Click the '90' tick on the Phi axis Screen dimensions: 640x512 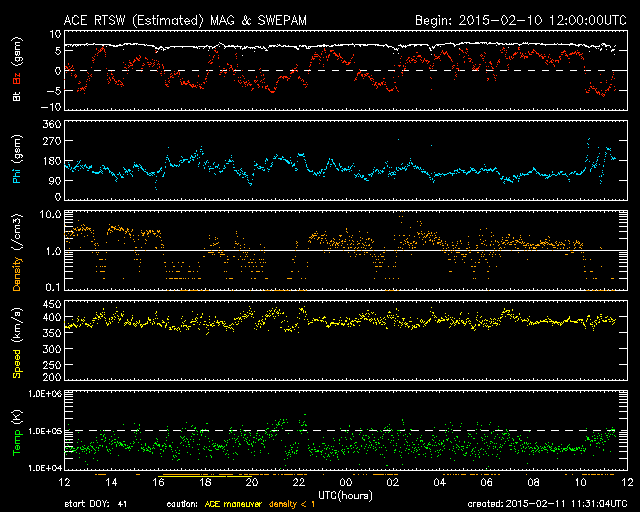[x=55, y=180]
